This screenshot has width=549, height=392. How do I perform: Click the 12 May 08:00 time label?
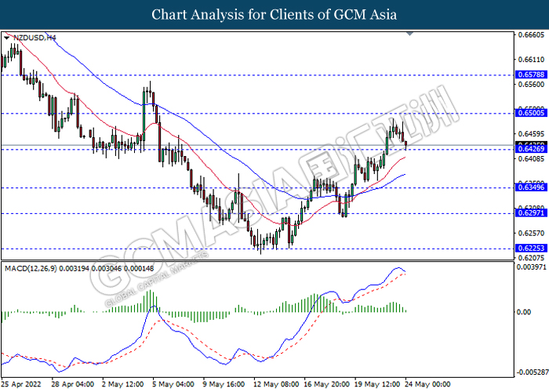click(x=276, y=384)
